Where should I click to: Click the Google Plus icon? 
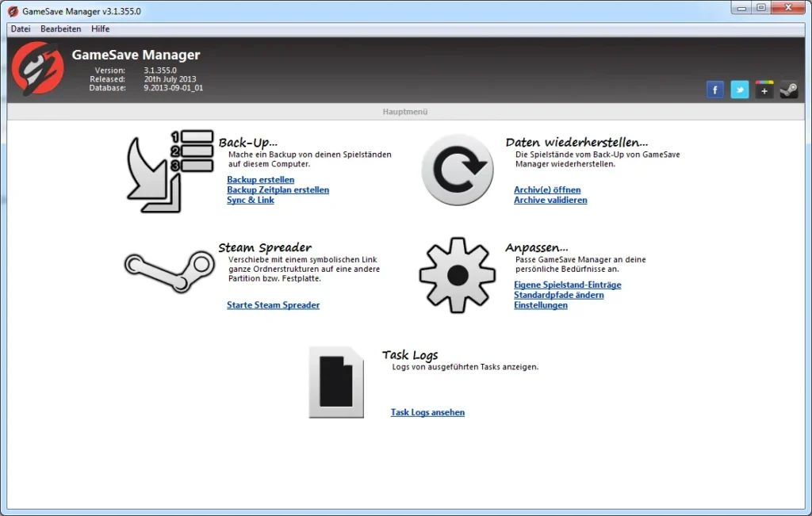764,90
